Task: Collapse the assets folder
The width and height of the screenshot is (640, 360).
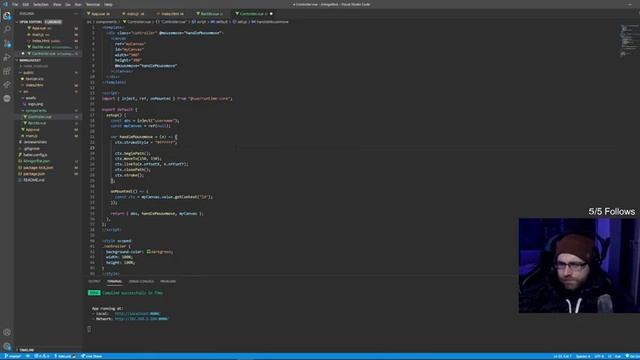Action: click(x=48, y=98)
